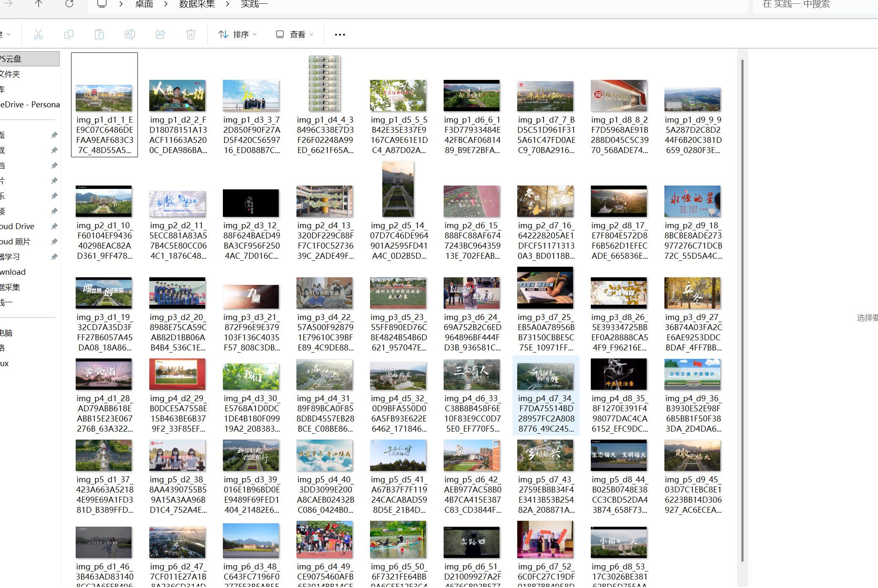Click the Copy icon in toolbar
The width and height of the screenshot is (878, 588).
(69, 34)
